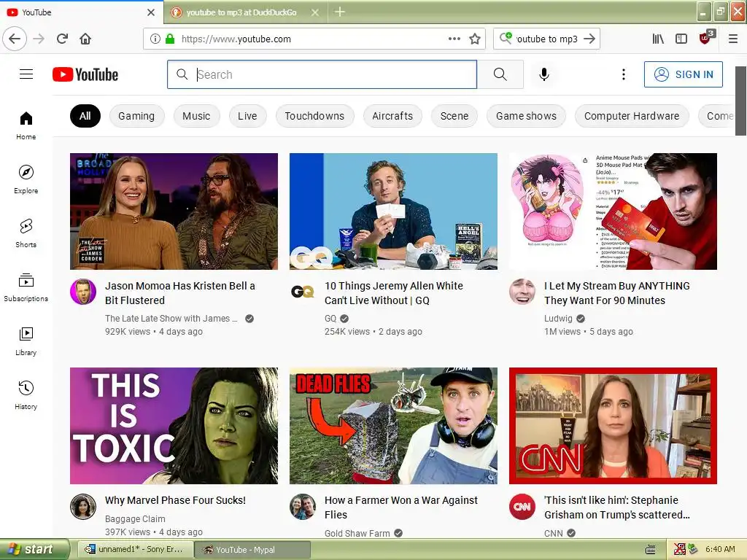
Task: Click the taskbar clock showing 6:40 AM
Action: [720, 549]
